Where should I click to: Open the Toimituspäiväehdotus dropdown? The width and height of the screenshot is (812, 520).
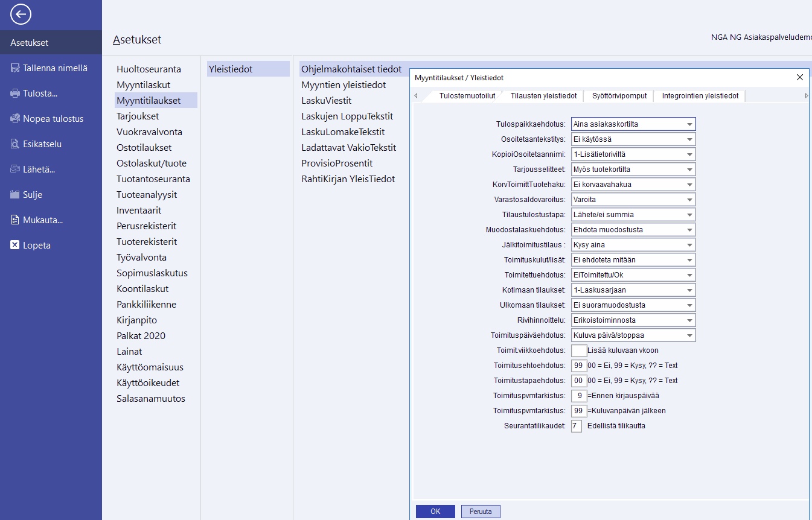(x=633, y=335)
